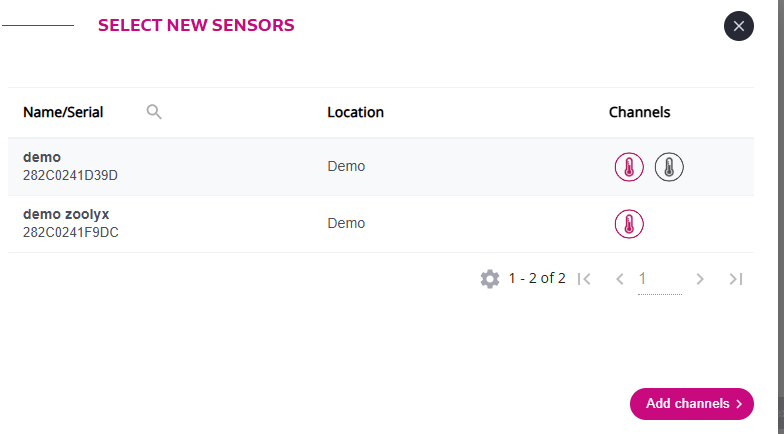Click serial number 282C0241D39D
Image resolution: width=784 pixels, height=434 pixels.
click(x=70, y=175)
